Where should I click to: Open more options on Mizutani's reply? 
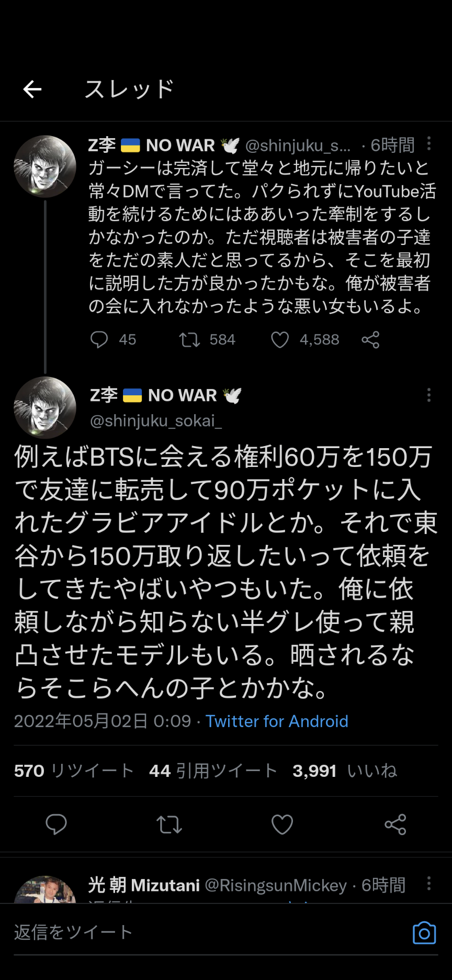tap(429, 884)
